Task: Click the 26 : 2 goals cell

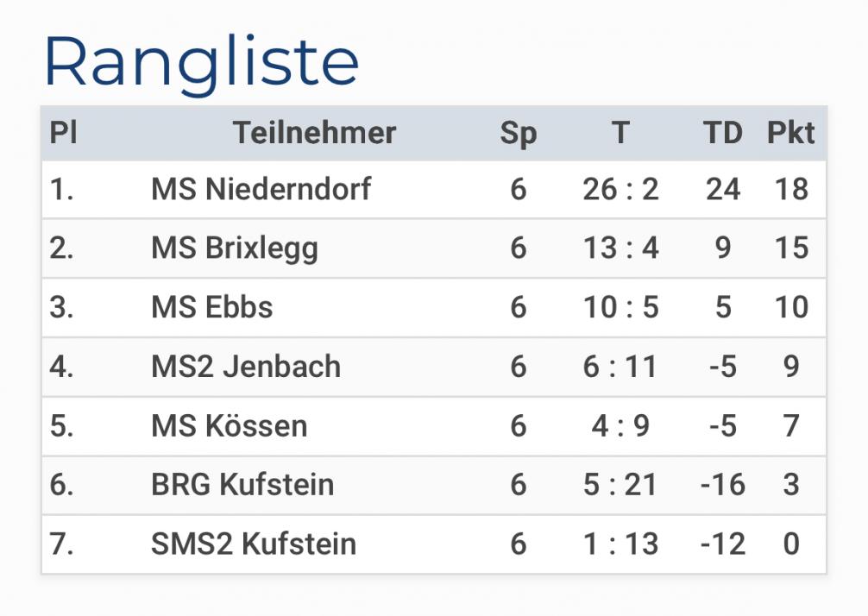Action: pos(620,189)
